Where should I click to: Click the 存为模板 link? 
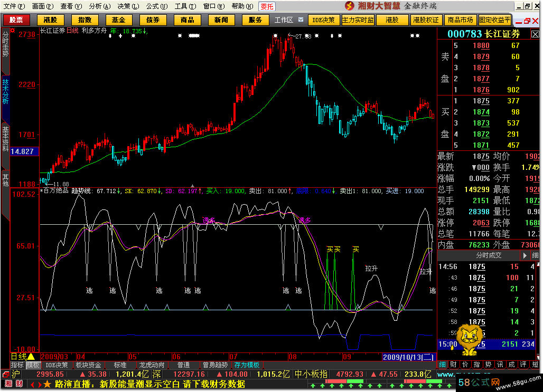pyautogui.click(x=247, y=365)
